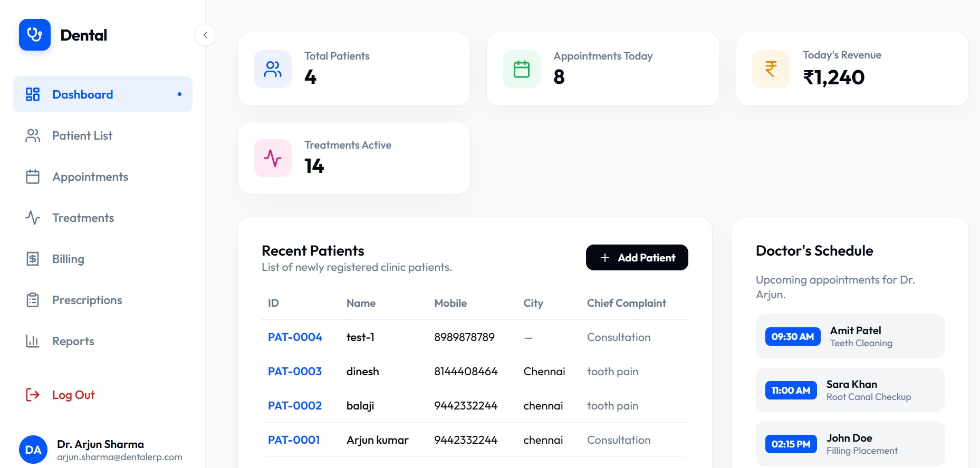The image size is (980, 468).
Task: Click the Reports bar chart icon
Action: tap(33, 341)
